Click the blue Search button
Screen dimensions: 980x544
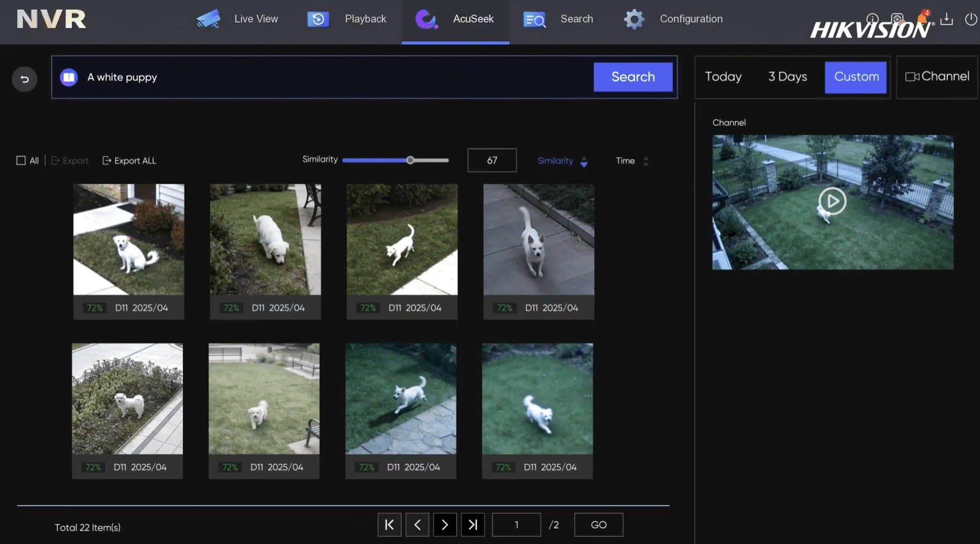point(633,77)
